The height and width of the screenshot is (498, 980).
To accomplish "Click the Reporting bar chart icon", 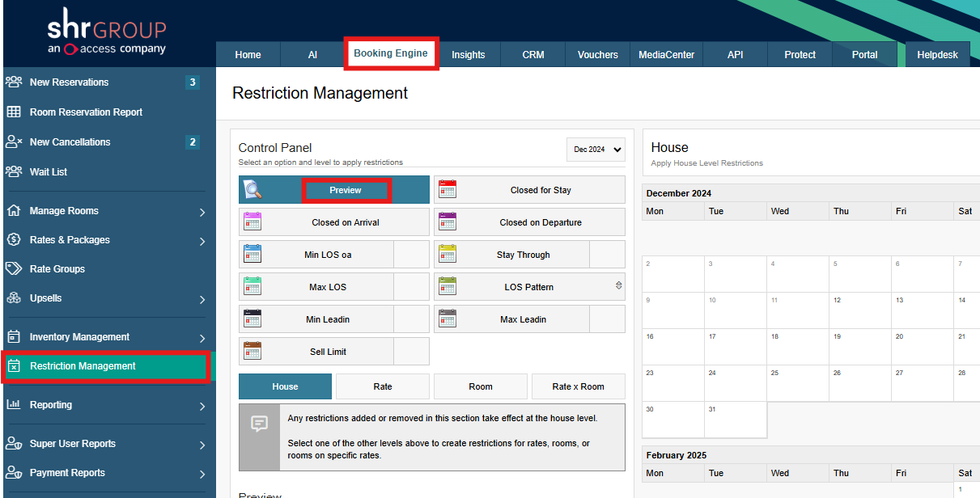I will click(x=14, y=404).
